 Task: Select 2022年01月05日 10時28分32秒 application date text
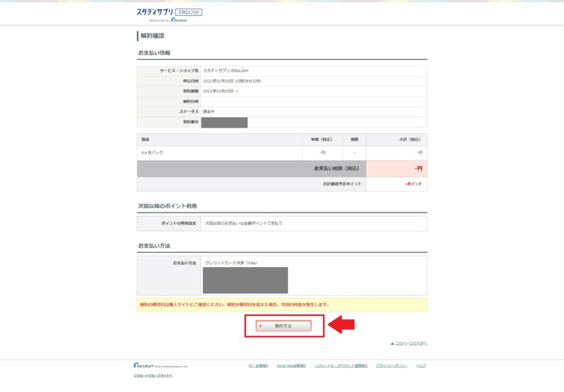pos(232,81)
